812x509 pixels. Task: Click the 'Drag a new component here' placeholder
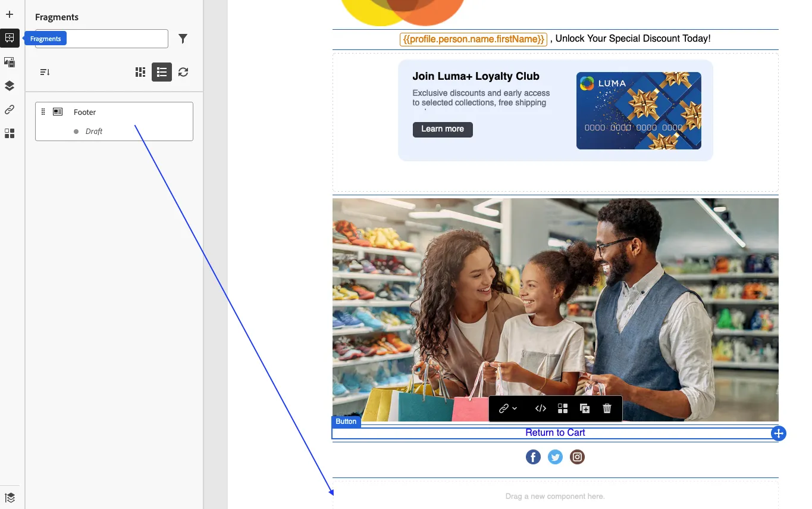point(555,496)
